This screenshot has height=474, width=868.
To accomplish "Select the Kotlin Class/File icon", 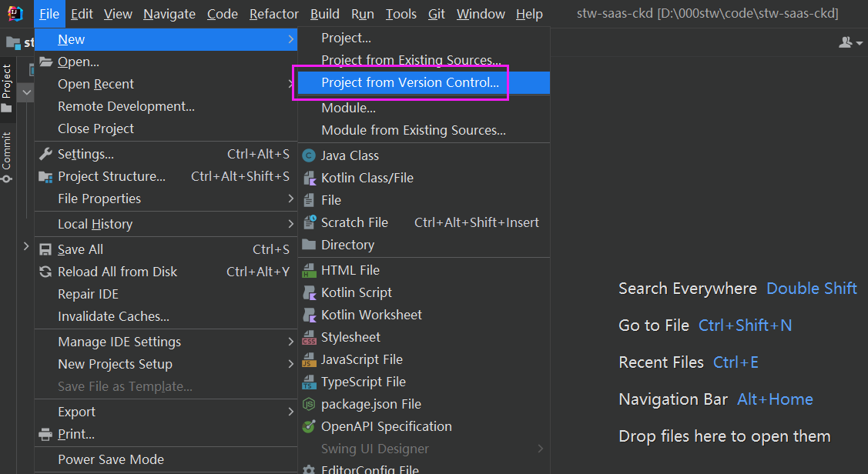I will tap(309, 178).
